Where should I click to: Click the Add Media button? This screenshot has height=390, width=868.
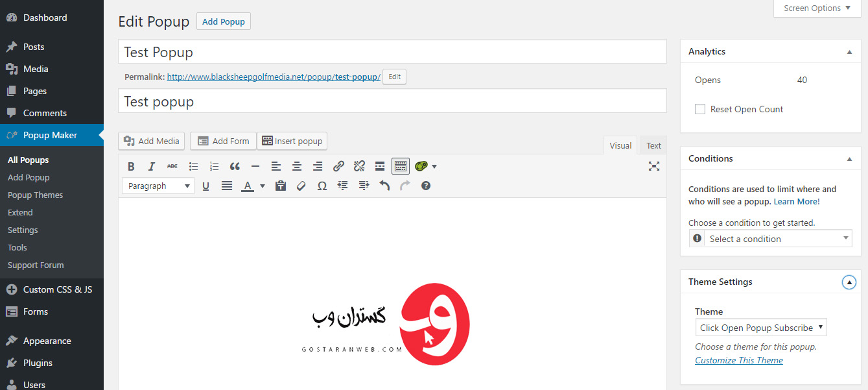[x=152, y=141]
